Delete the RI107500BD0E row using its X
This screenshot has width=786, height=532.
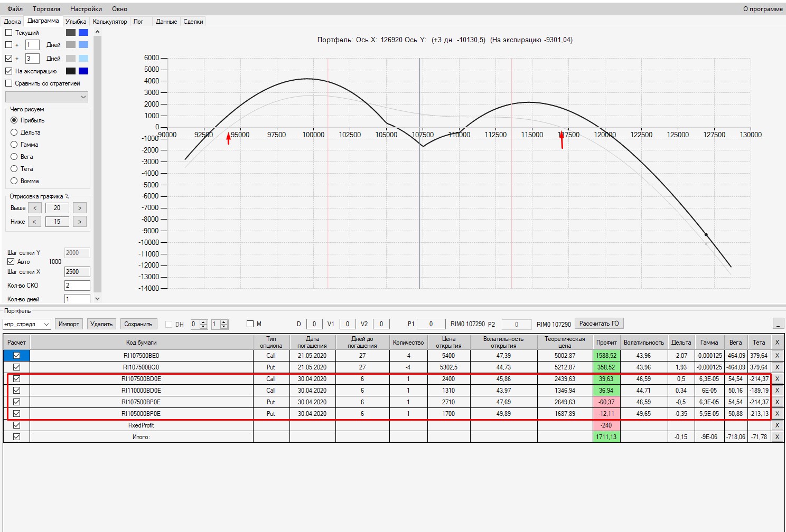(x=777, y=379)
